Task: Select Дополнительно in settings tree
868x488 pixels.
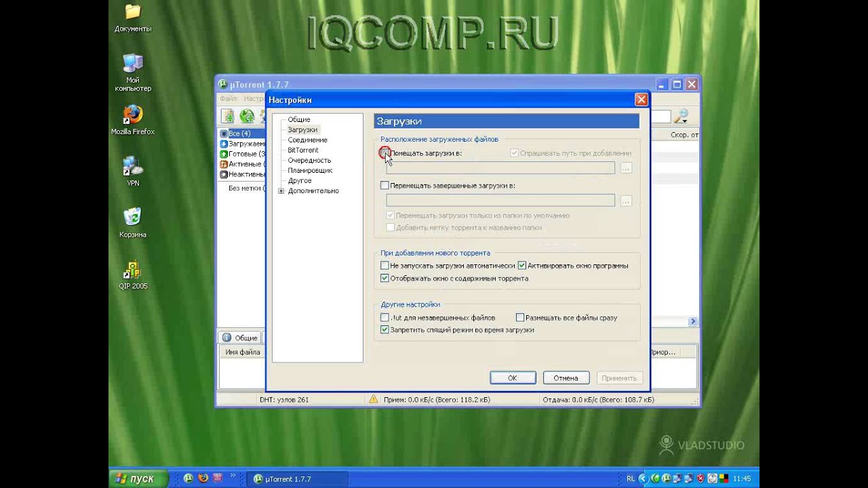Action: coord(313,190)
